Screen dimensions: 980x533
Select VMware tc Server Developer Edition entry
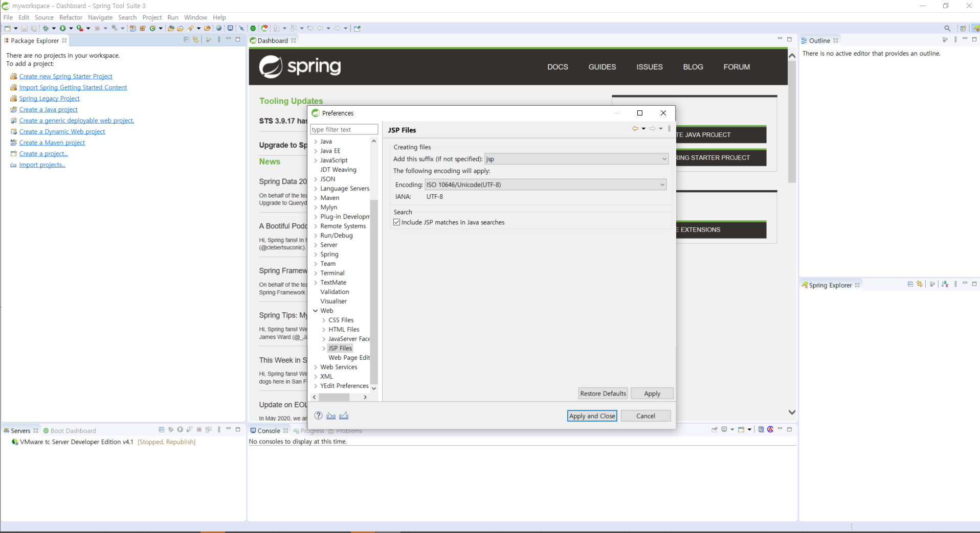pyautogui.click(x=76, y=442)
